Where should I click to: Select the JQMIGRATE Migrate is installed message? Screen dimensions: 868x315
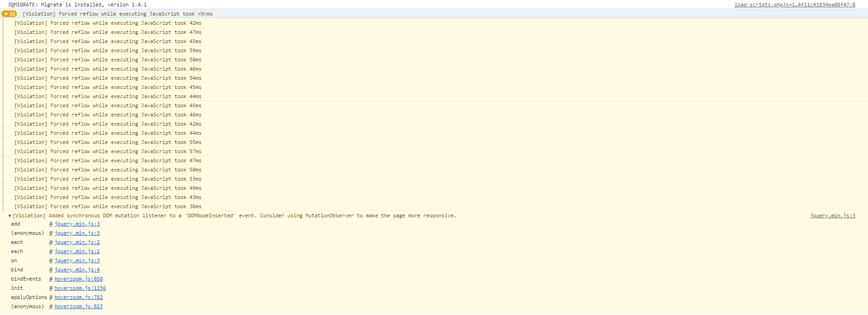(x=77, y=5)
